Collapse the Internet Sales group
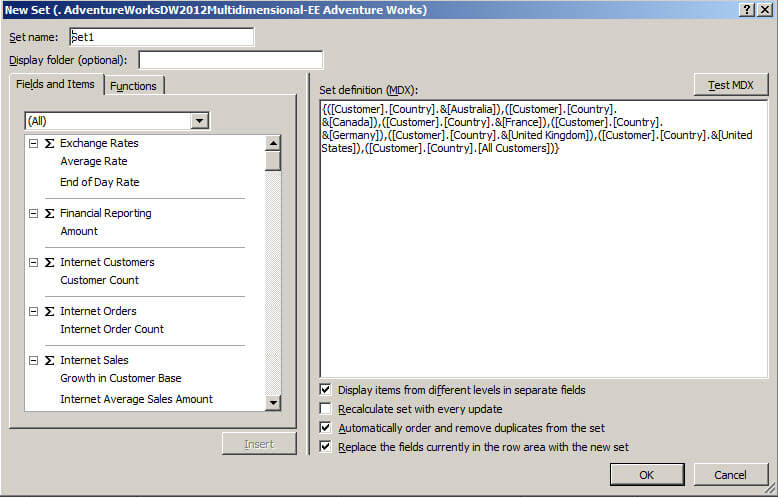 (x=33, y=361)
